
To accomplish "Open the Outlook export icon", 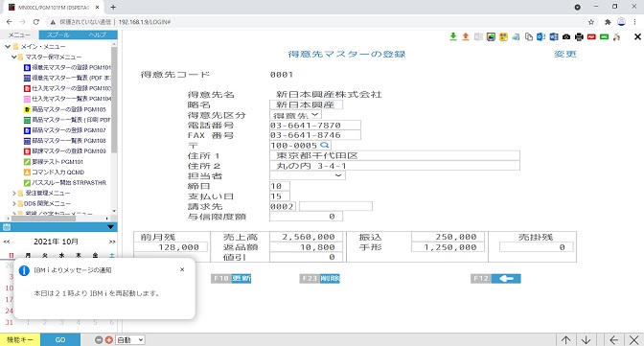I will (x=540, y=36).
